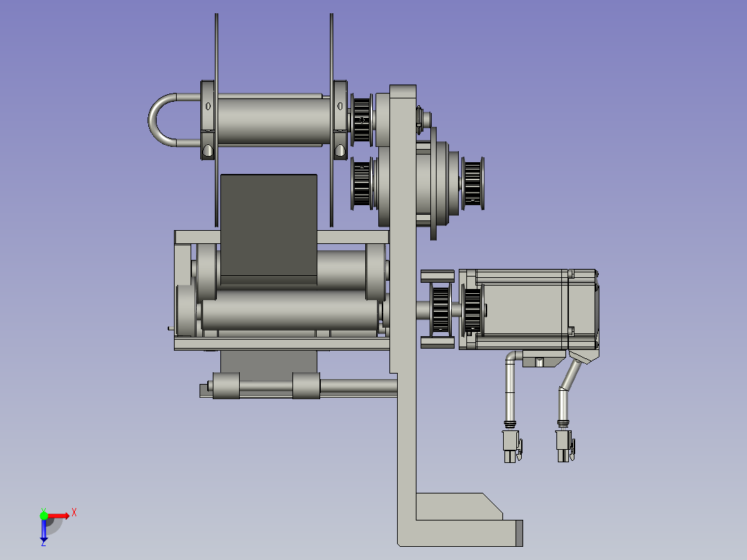
Task: Select the right motor cable connector
Action: click(x=565, y=446)
